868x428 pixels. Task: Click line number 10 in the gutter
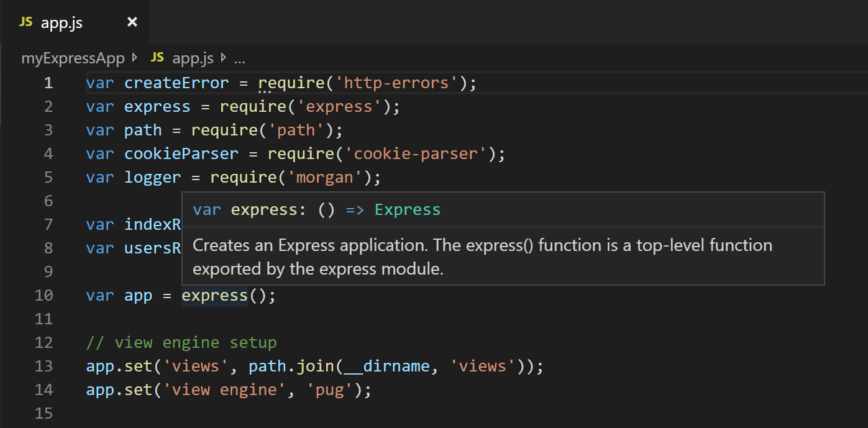click(x=44, y=295)
